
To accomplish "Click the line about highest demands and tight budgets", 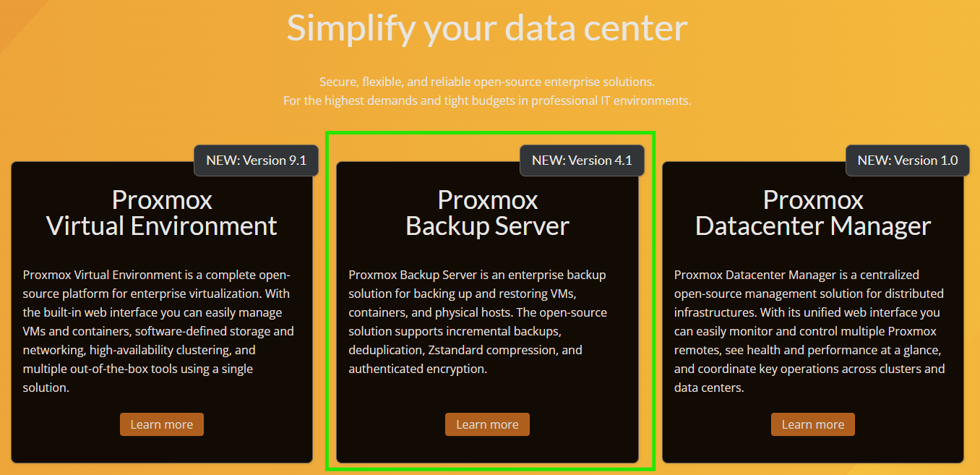I will 487,100.
